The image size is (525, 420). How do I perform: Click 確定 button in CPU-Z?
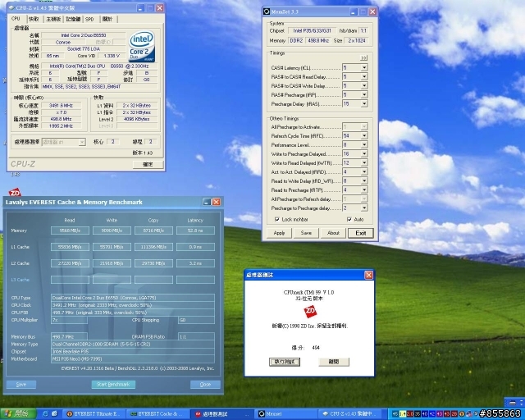(148, 164)
